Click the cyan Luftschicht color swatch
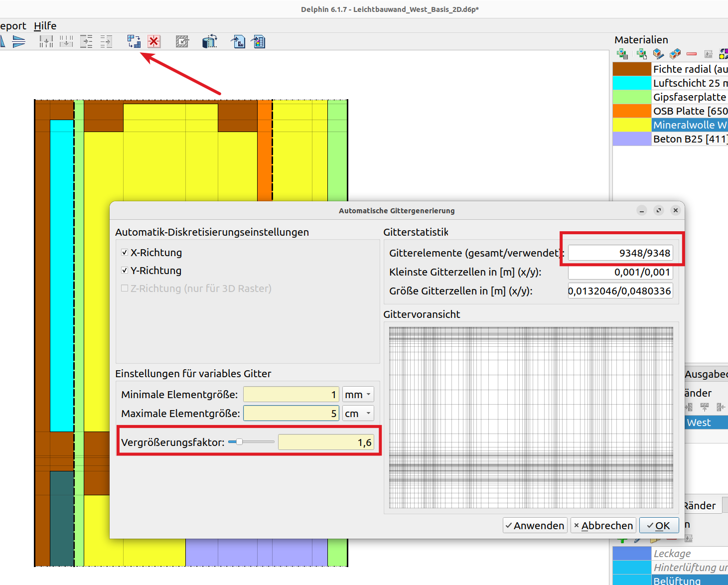Screen dimensions: 728x585 tap(632, 83)
